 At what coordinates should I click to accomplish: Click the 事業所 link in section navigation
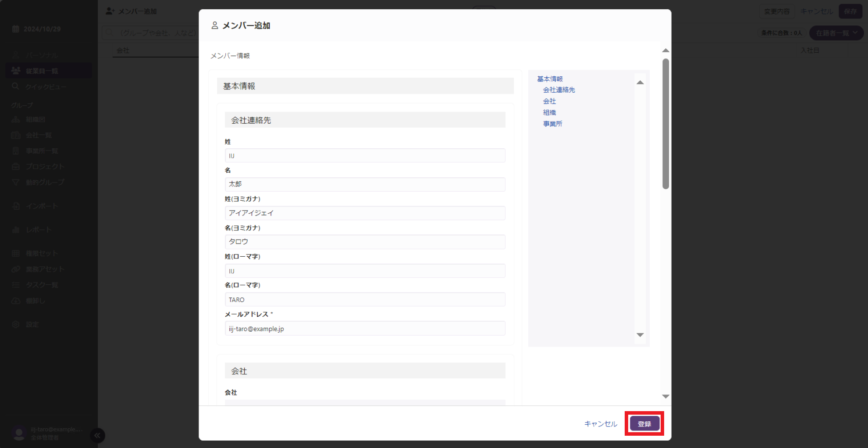pos(552,124)
